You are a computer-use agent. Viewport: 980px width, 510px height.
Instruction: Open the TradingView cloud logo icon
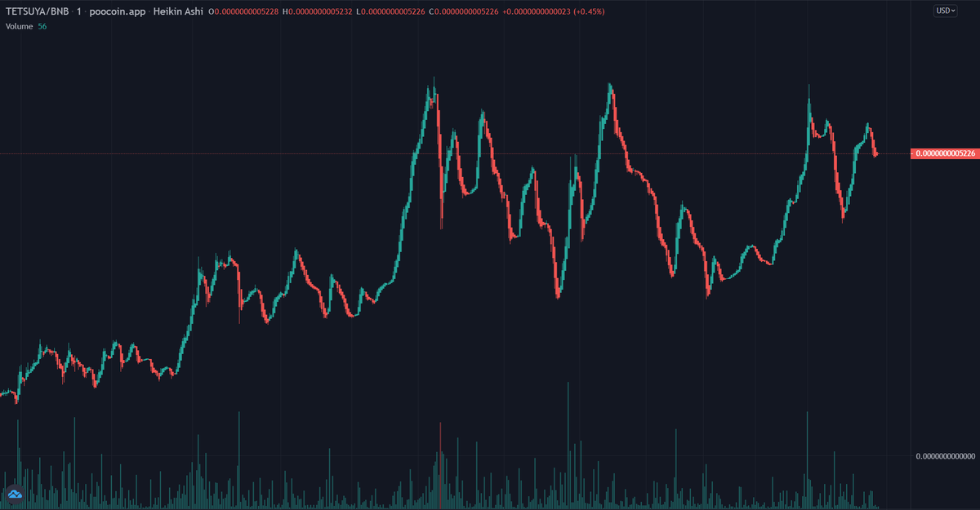[15, 494]
